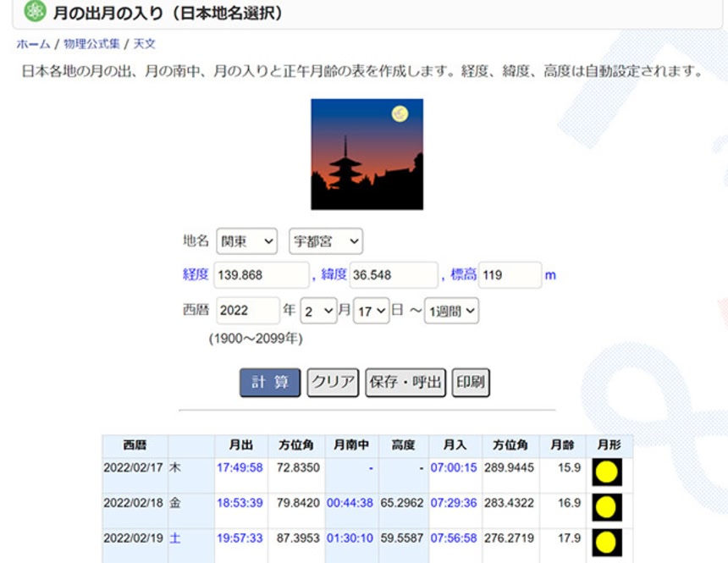The image size is (728, 563).
Task: Expand the day dropdown showing 17
Action: (372, 311)
